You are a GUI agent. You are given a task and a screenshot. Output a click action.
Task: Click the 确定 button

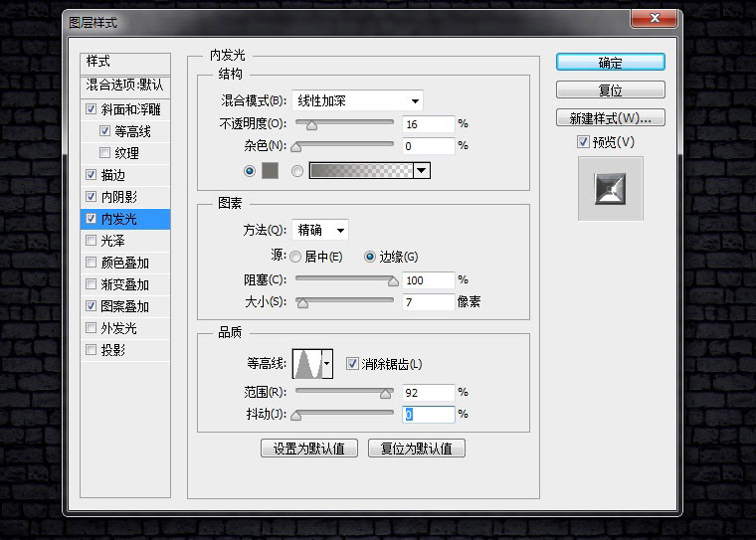point(611,63)
